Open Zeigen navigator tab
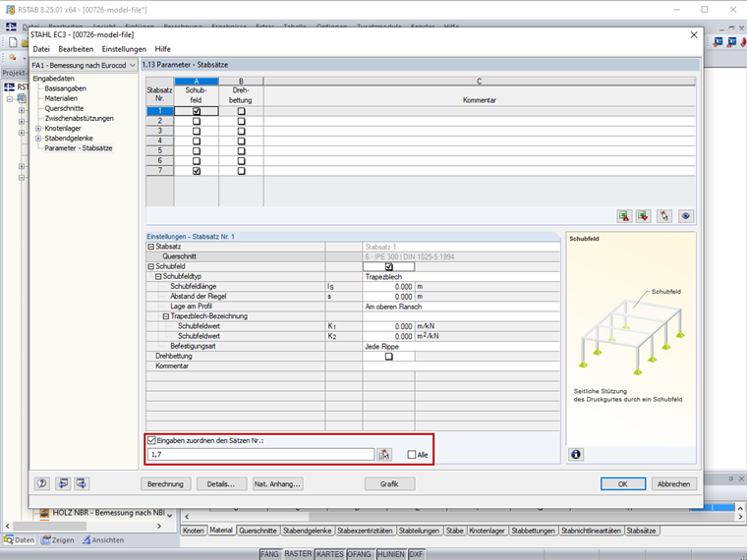Screen dimensions: 747x560 pyautogui.click(x=58, y=540)
